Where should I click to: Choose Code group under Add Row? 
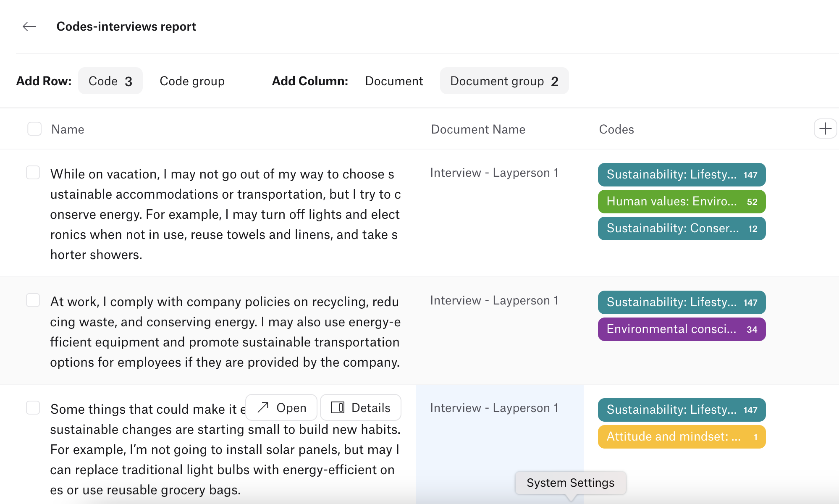pyautogui.click(x=192, y=81)
